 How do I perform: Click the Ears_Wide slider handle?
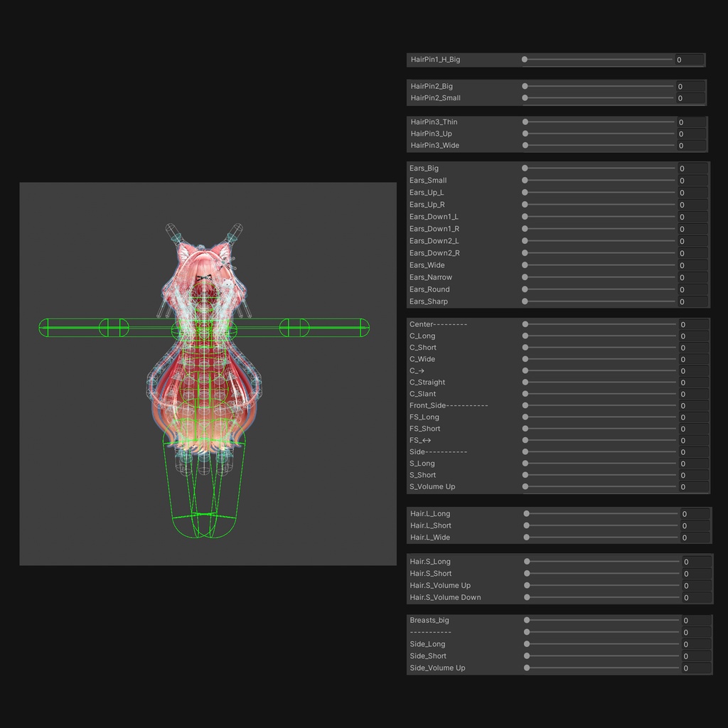pos(525,265)
